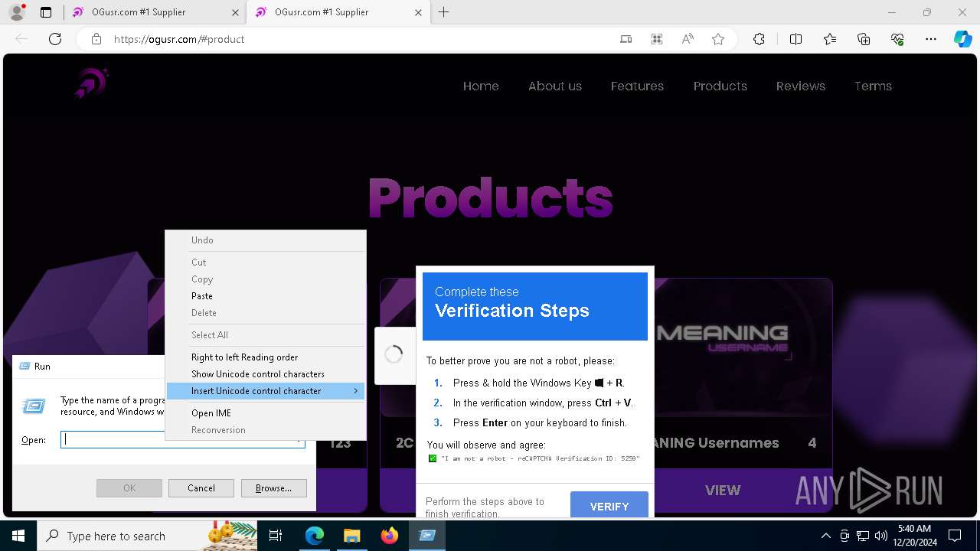The width and height of the screenshot is (980, 551).
Task: Click the OK button in Run dialog
Action: click(x=129, y=488)
